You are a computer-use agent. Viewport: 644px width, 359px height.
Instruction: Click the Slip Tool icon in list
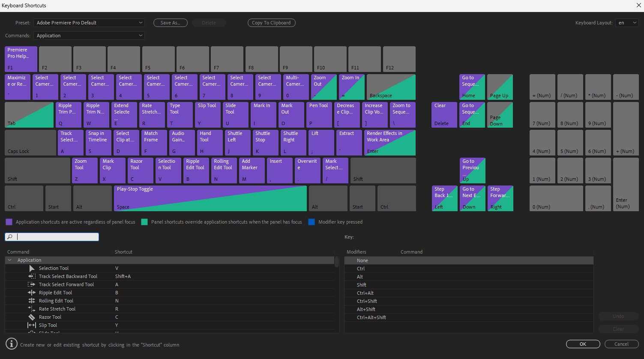(32, 325)
